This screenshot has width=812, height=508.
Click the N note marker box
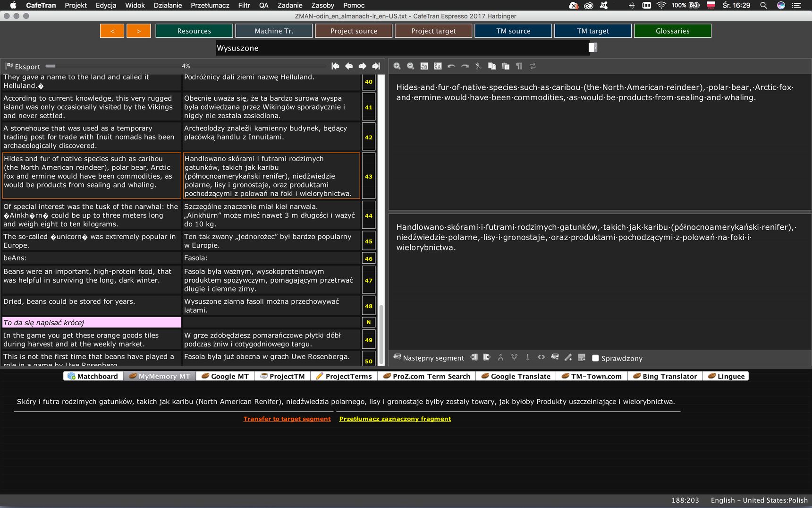[x=369, y=322]
